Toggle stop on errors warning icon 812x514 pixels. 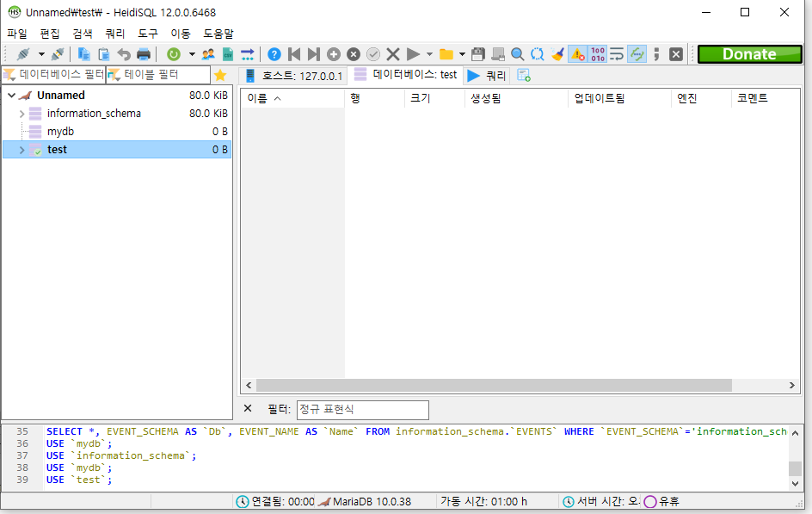coord(577,54)
